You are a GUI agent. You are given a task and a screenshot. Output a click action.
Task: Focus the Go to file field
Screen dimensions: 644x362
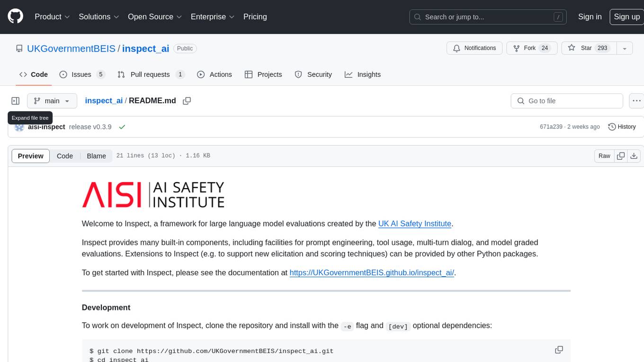(x=567, y=101)
